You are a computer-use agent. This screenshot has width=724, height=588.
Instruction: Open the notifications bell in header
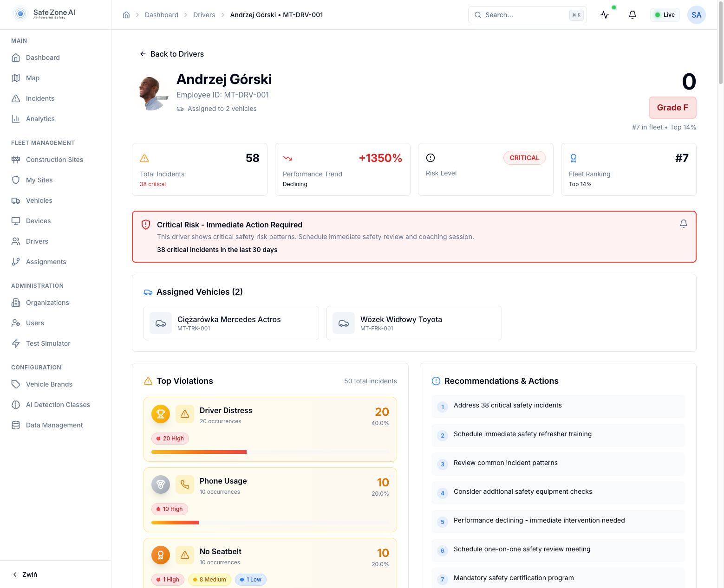[x=632, y=15]
